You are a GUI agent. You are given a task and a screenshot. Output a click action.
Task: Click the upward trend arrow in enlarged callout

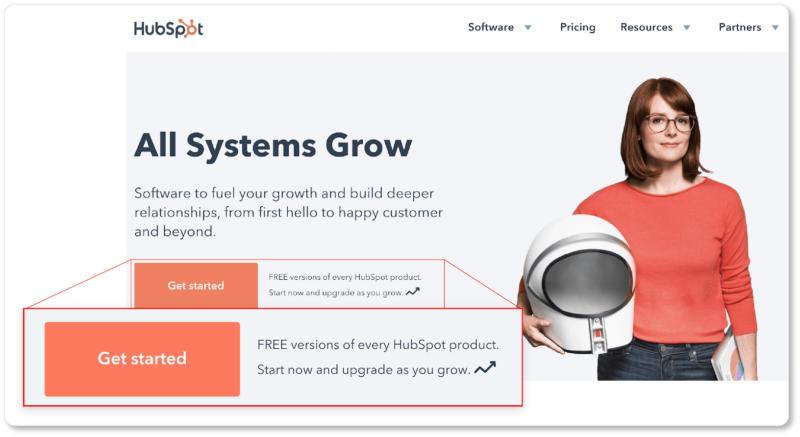(x=485, y=367)
